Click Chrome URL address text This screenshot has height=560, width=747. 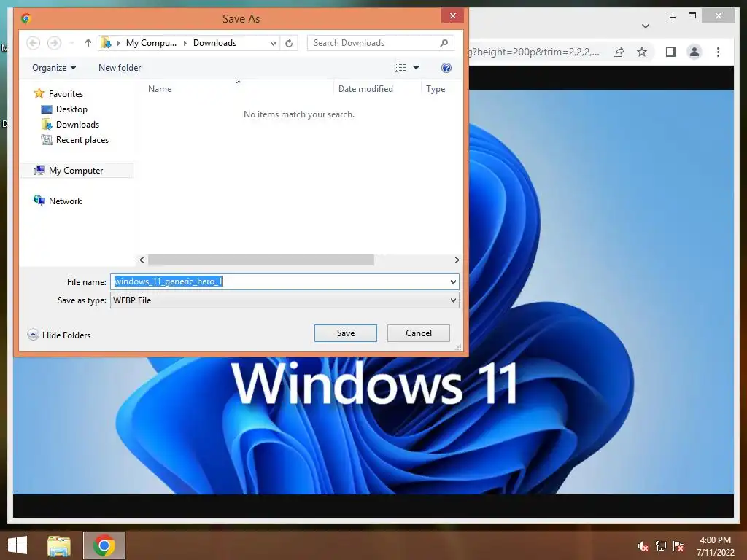tap(534, 52)
